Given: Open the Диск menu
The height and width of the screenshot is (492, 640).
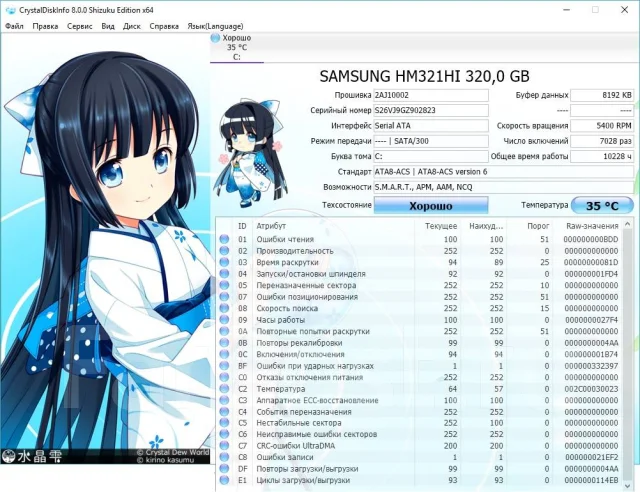Looking at the screenshot, I should click(132, 26).
